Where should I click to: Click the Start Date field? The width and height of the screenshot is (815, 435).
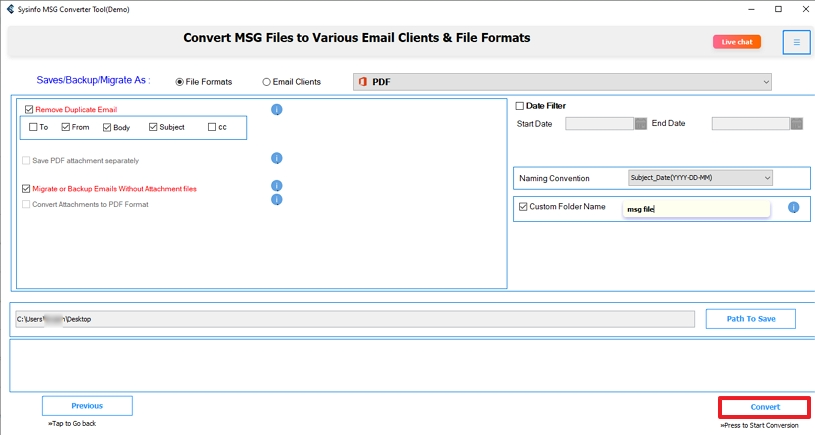[x=599, y=124]
